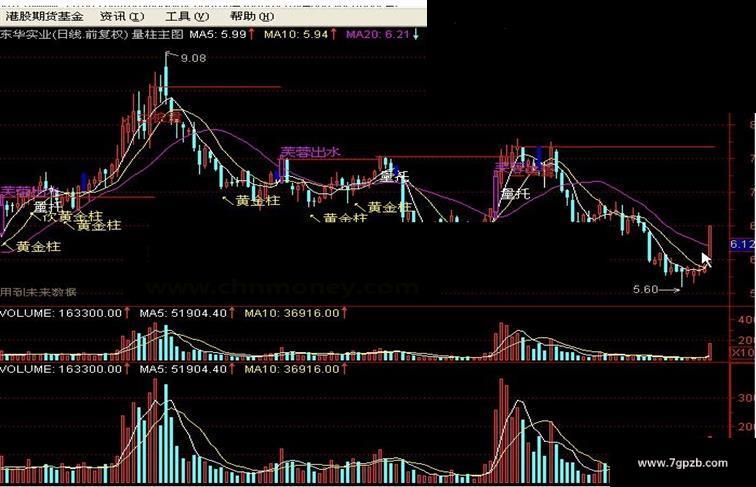Select the peak candlestick marked 9.08
This screenshot has width=756, height=487.
[x=166, y=76]
